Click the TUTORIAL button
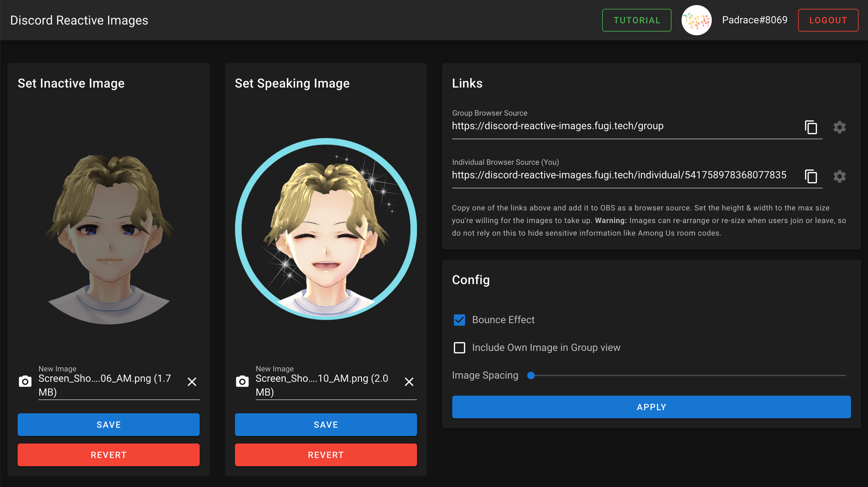 (636, 20)
